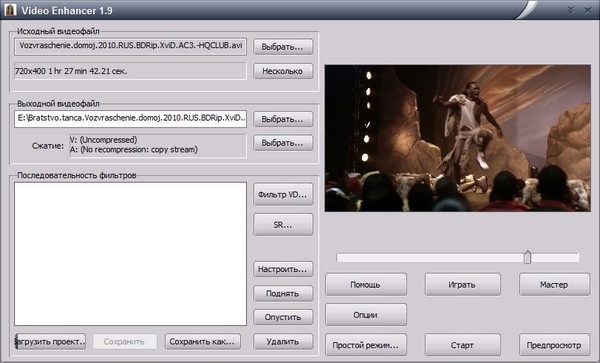Image resolution: width=600 pixels, height=363 pixels.
Task: Click 'A: (No recompression: copy stream)' text
Action: click(134, 150)
